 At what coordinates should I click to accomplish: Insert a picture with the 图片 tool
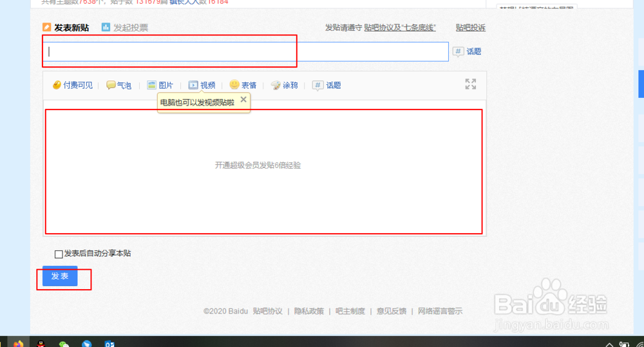click(x=160, y=85)
